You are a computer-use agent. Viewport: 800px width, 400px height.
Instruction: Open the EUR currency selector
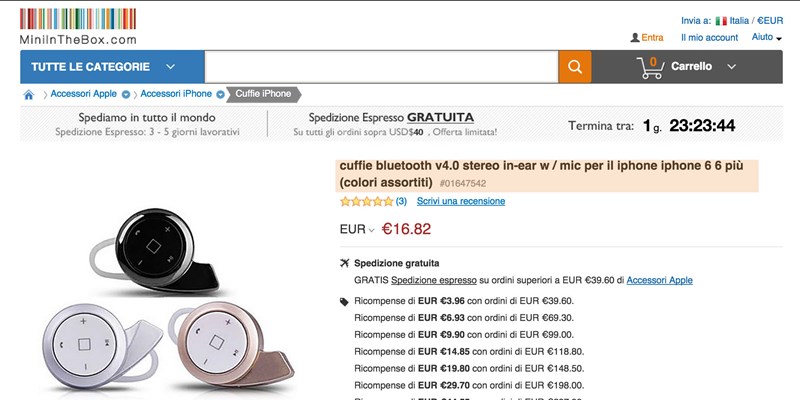[357, 230]
